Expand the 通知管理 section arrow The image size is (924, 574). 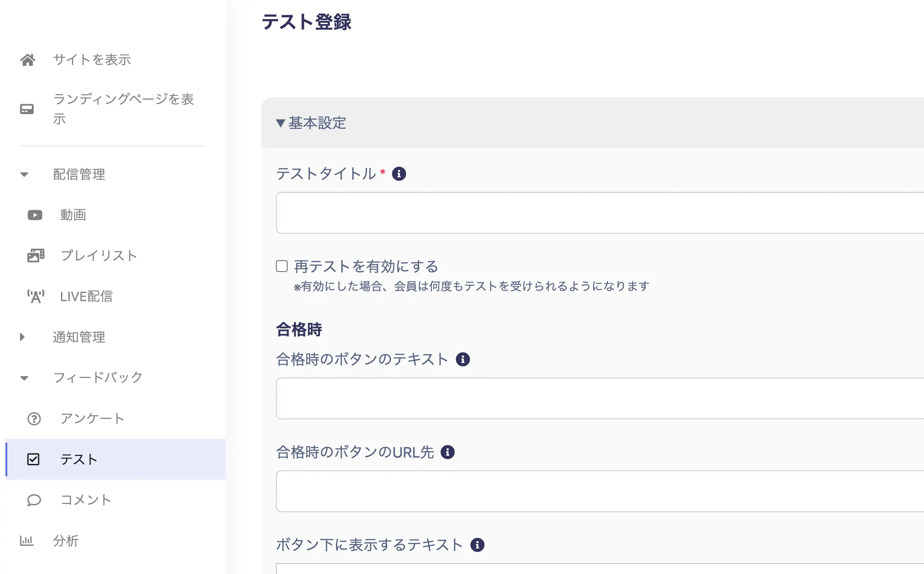point(22,337)
